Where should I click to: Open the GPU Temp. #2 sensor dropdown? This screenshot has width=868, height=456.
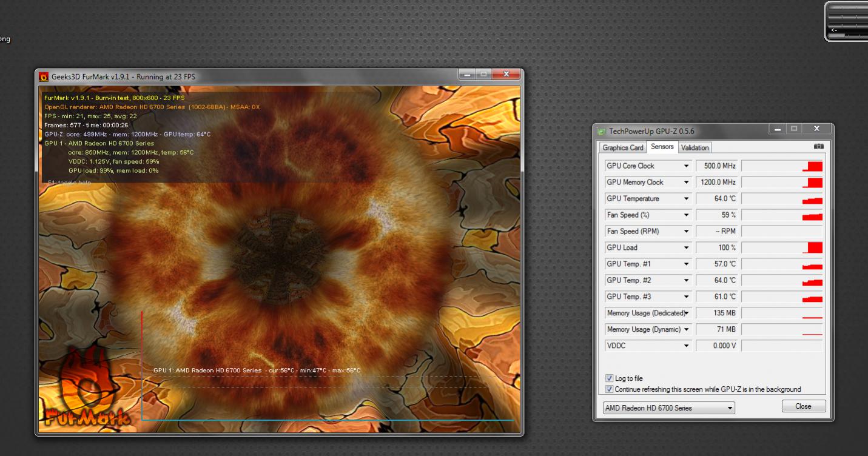(x=687, y=281)
